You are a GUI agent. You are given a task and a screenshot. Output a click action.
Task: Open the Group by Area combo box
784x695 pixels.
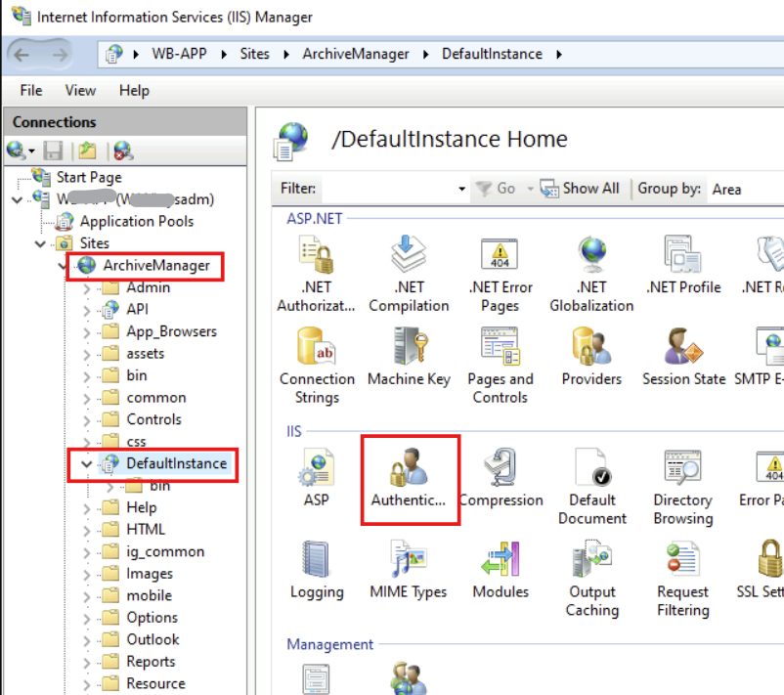[x=745, y=189]
